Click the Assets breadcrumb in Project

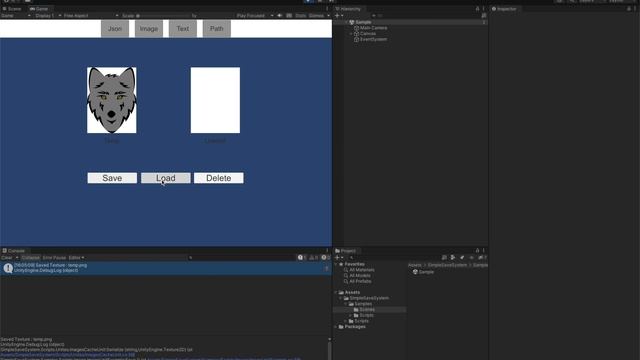click(x=414, y=265)
